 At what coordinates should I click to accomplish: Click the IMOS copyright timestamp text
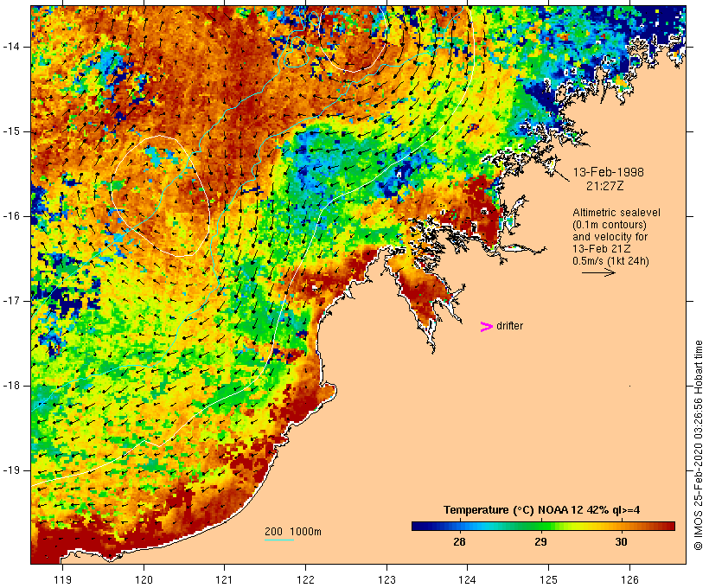pyautogui.click(x=699, y=445)
